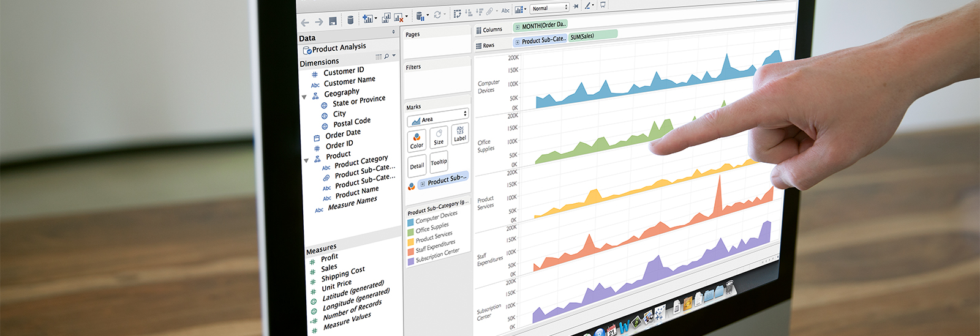Image resolution: width=980 pixels, height=336 pixels.
Task: Select the Shipping Cost measure
Action: (343, 273)
